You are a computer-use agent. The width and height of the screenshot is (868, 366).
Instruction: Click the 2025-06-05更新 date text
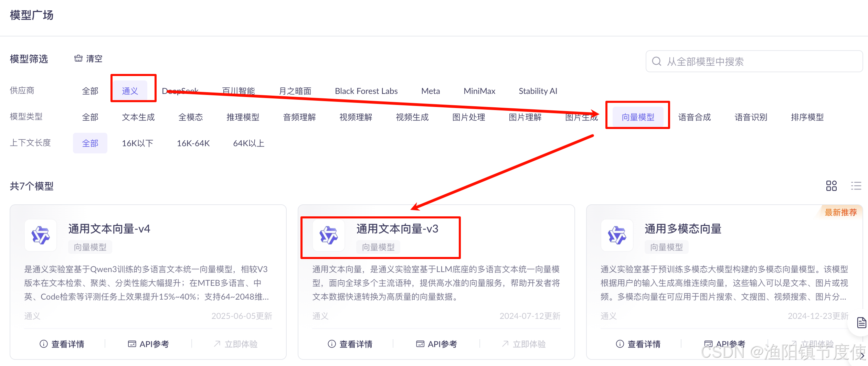pyautogui.click(x=242, y=316)
